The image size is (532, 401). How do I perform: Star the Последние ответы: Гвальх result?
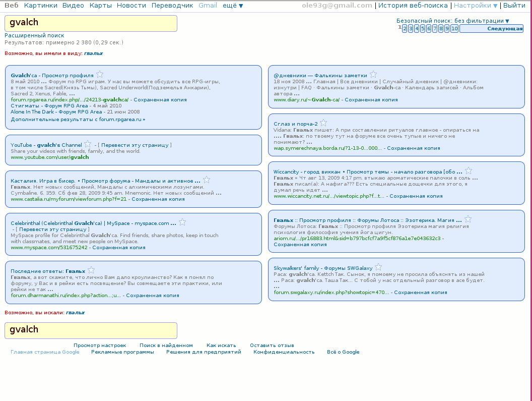coord(91,270)
